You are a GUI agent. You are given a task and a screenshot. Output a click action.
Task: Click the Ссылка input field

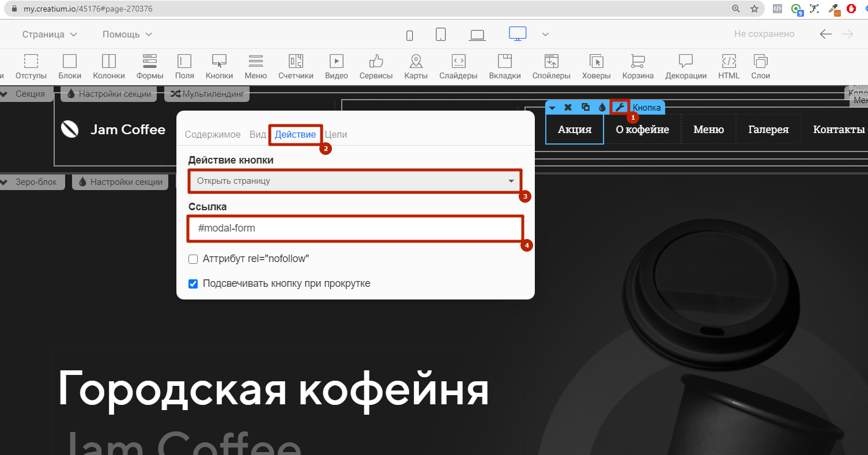pyautogui.click(x=355, y=228)
